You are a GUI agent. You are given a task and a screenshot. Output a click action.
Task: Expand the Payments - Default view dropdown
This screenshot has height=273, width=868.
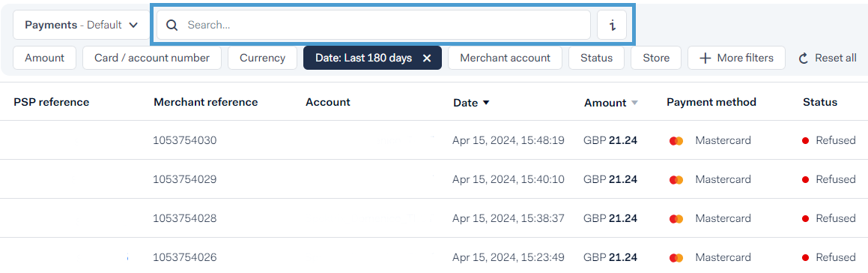click(81, 25)
